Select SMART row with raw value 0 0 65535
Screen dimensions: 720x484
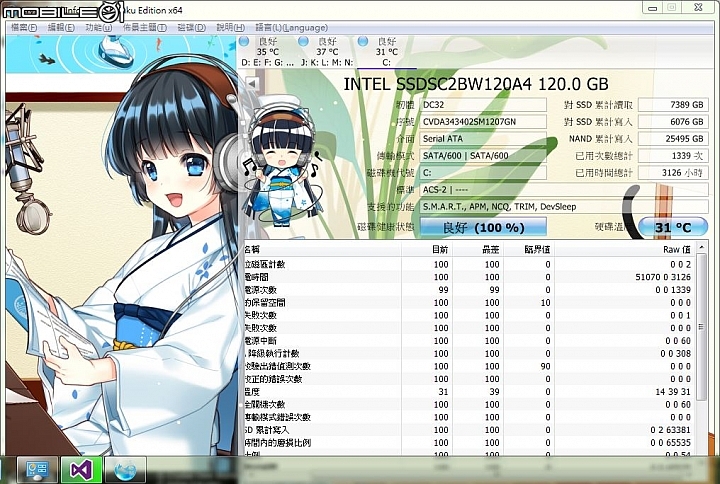(469, 443)
